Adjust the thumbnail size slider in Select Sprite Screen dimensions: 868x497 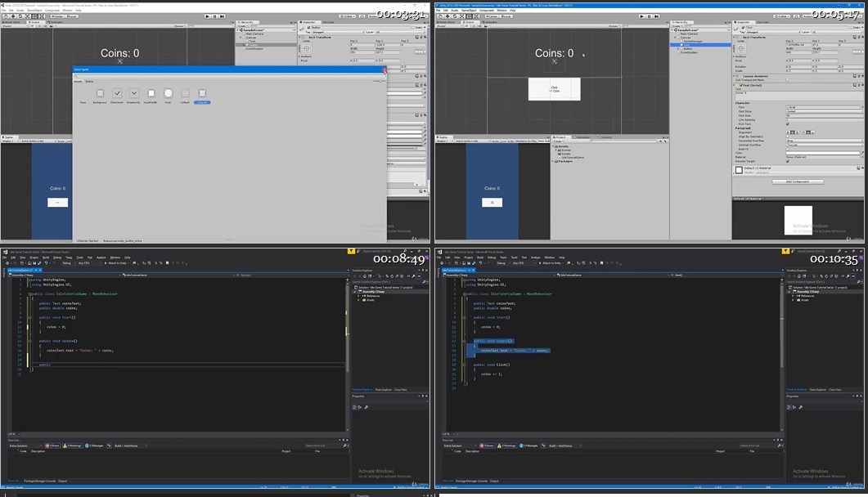pyautogui.click(x=381, y=81)
